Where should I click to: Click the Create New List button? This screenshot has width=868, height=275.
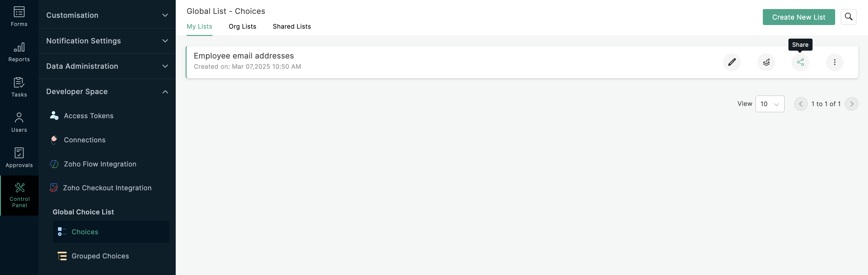point(798,17)
